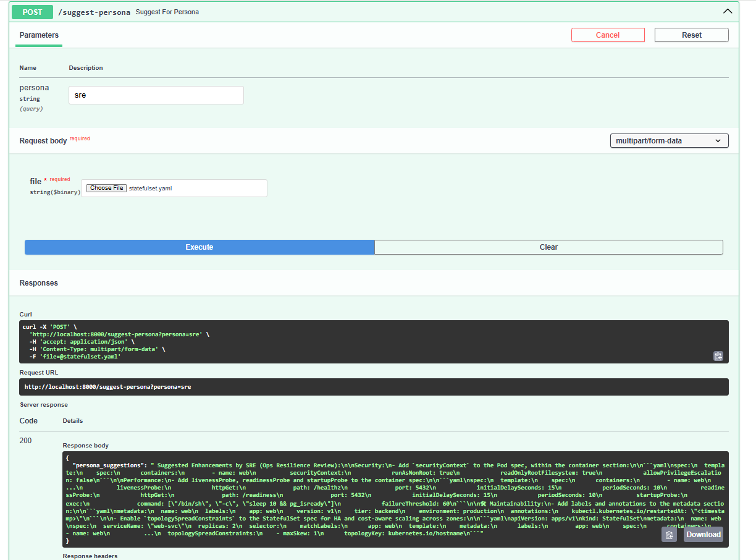
Task: Click the persona parameter name
Action: click(x=34, y=88)
